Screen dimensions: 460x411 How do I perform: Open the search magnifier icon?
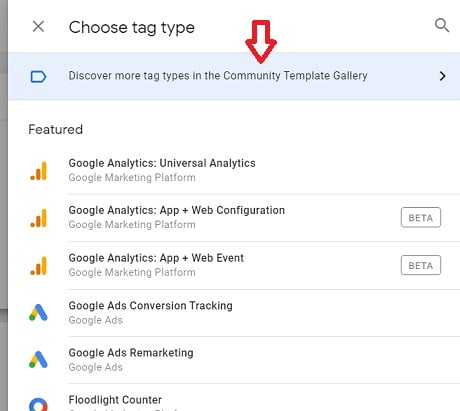tap(442, 25)
